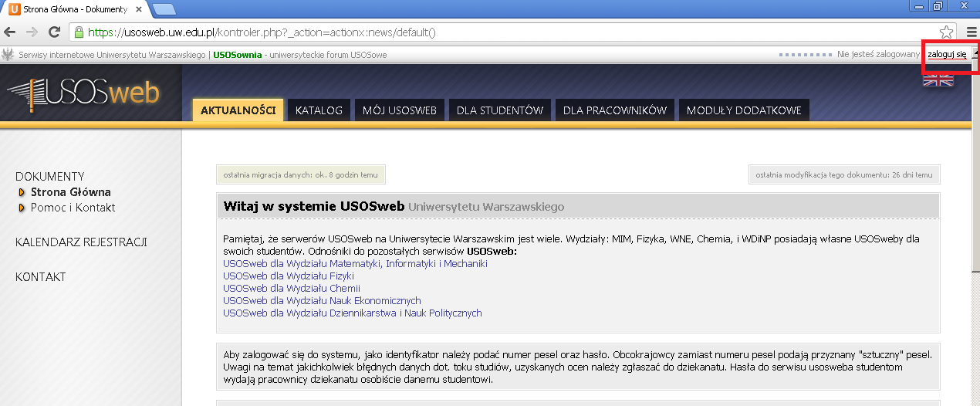The image size is (980, 406).
Task: Open KALENDARZ REJESTRACJI sidebar section
Action: pos(81,242)
